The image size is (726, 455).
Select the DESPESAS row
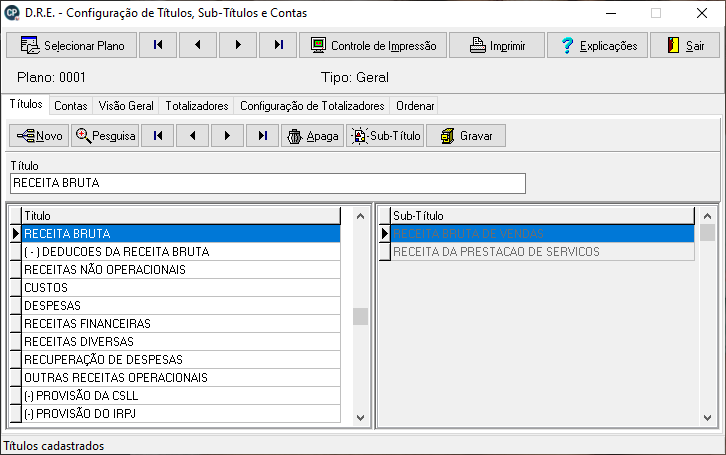(181, 306)
